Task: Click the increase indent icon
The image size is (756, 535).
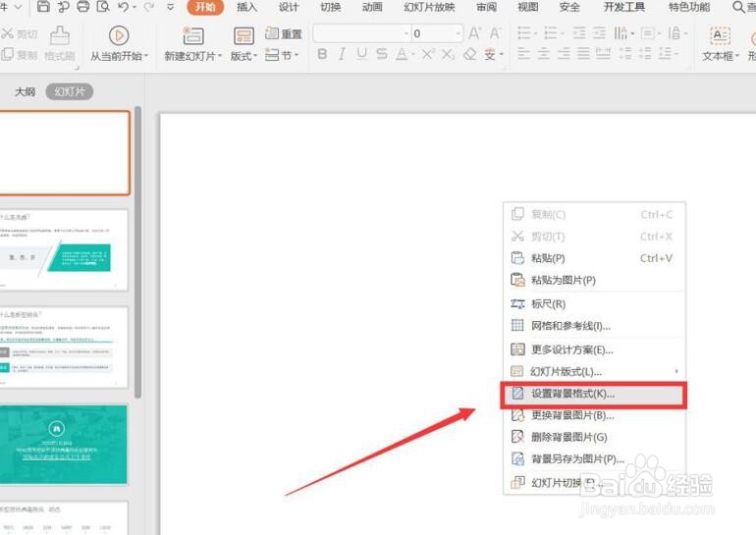Action: tap(599, 33)
